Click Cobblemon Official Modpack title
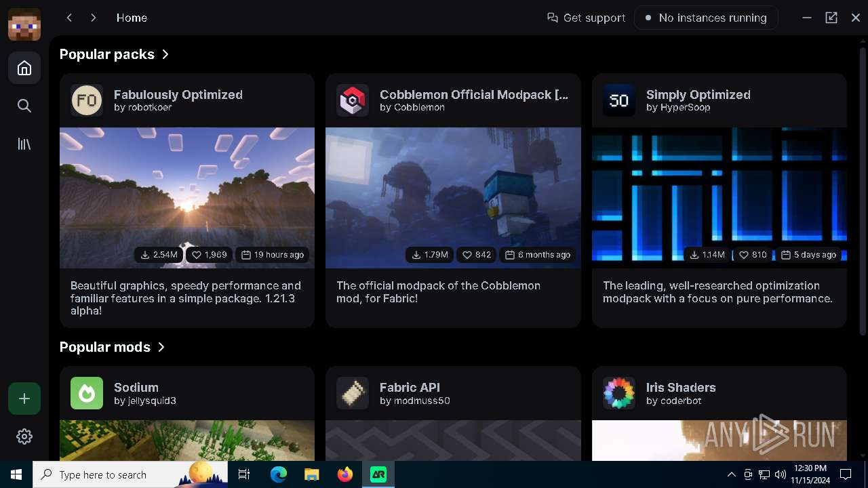 (x=474, y=94)
